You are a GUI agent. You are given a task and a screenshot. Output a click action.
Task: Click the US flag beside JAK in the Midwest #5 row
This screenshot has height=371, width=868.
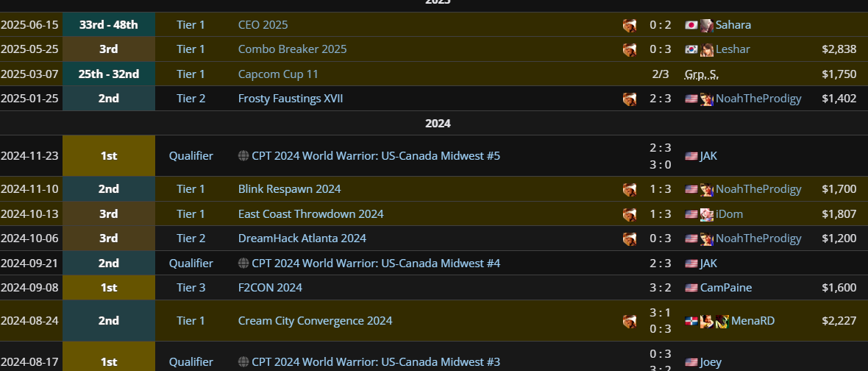(x=691, y=156)
